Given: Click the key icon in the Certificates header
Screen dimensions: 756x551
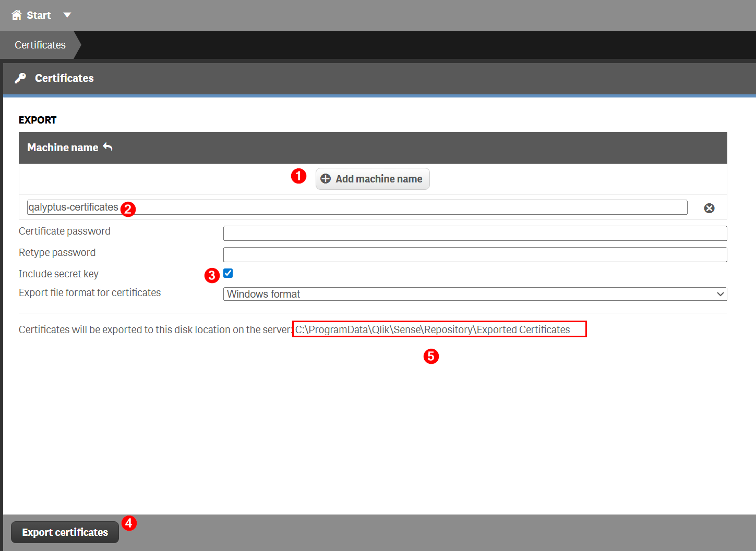Looking at the screenshot, I should click(20, 78).
